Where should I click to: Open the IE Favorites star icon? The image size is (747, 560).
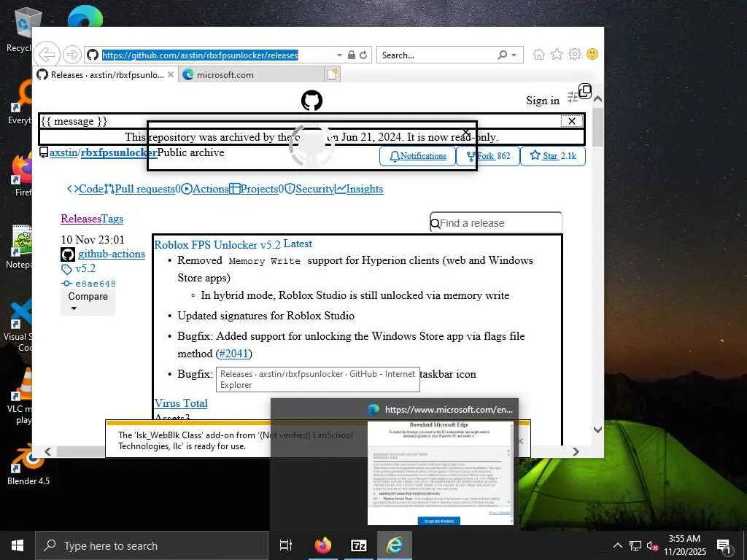click(x=557, y=54)
